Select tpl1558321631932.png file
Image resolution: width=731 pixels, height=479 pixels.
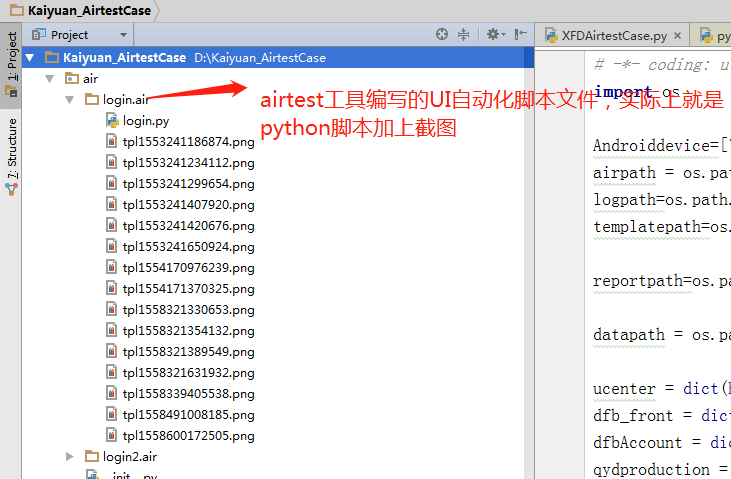pos(188,373)
